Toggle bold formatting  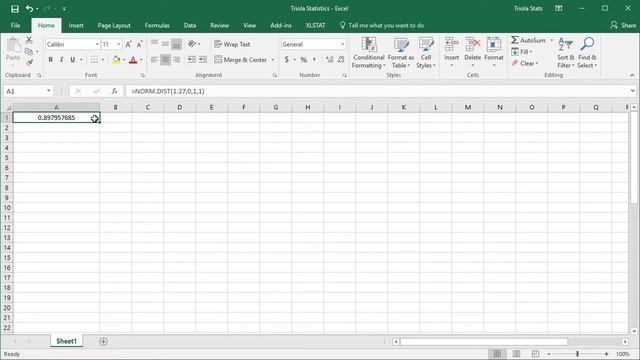click(x=51, y=60)
